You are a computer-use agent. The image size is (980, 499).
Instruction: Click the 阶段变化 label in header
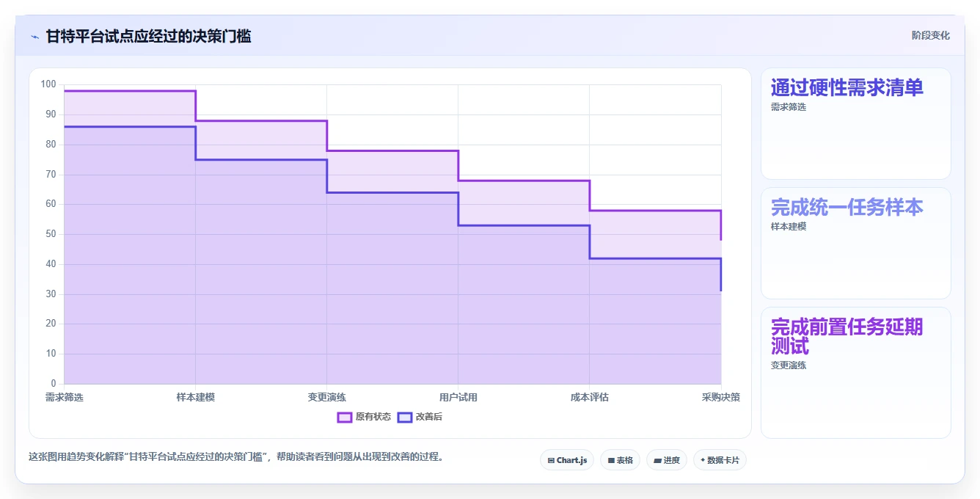[930, 35]
